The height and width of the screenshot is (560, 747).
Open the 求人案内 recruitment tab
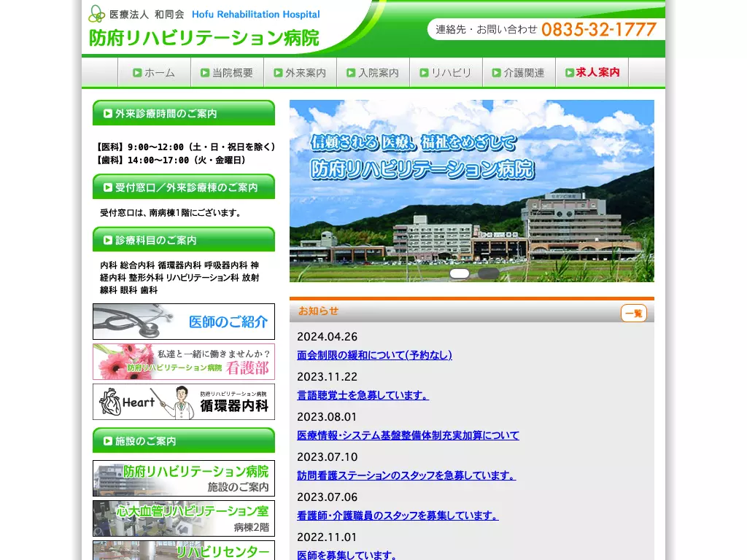point(592,72)
